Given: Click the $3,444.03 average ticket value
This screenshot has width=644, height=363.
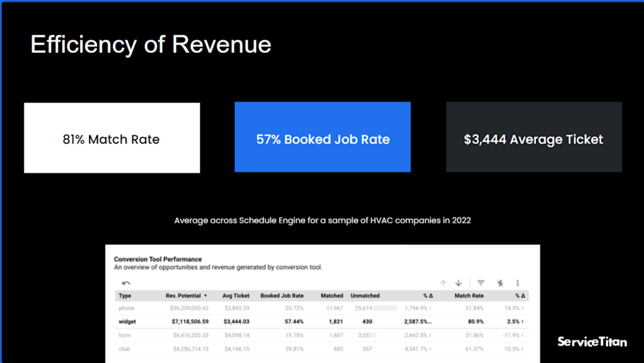Looking at the screenshot, I should 237,321.
